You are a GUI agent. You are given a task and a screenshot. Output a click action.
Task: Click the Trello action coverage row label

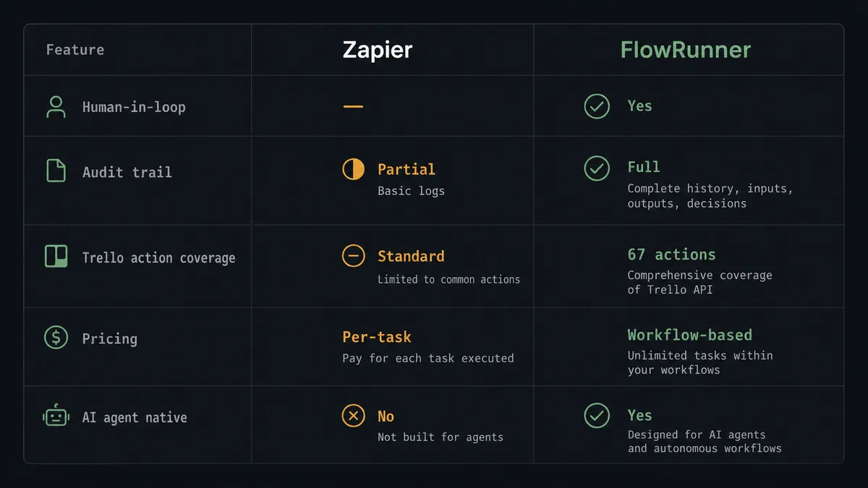click(158, 258)
